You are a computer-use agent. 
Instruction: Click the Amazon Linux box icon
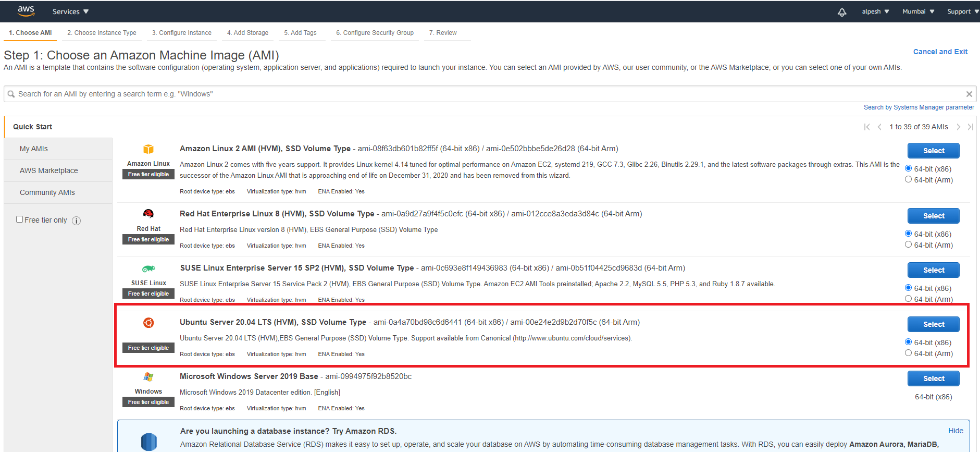click(x=148, y=149)
